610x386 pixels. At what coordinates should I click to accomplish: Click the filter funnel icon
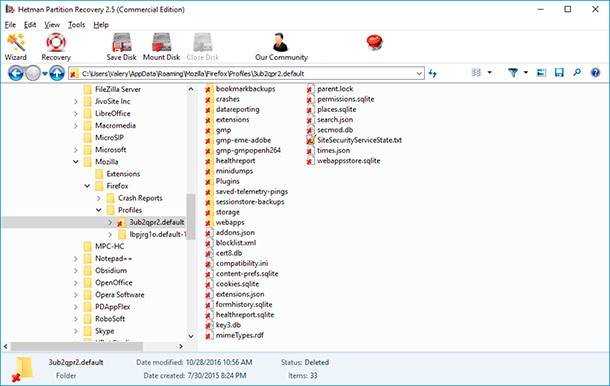tap(513, 73)
